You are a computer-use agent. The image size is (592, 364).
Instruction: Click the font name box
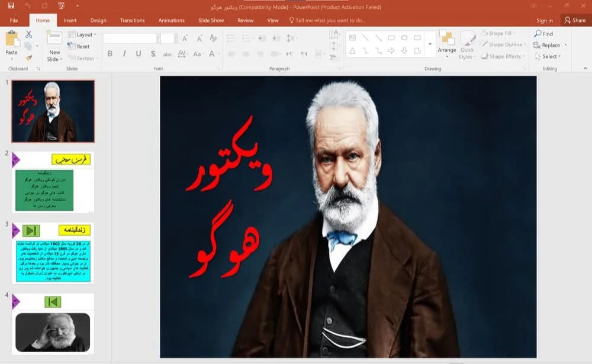(x=130, y=38)
